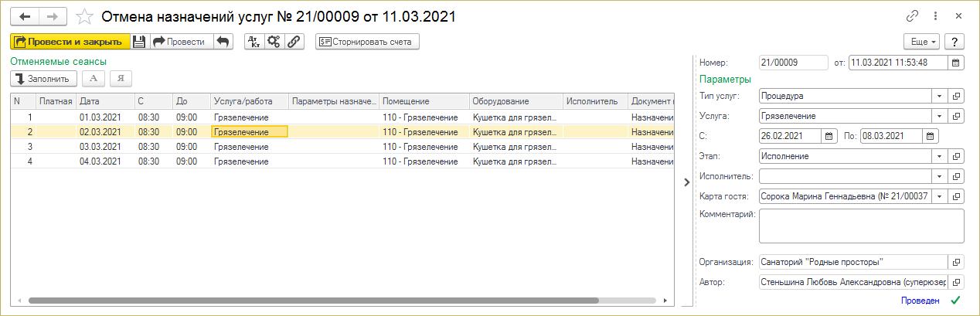Screen dimensions: 980x316
Task: Open the Тип услуг record via open icon
Action: [956, 97]
